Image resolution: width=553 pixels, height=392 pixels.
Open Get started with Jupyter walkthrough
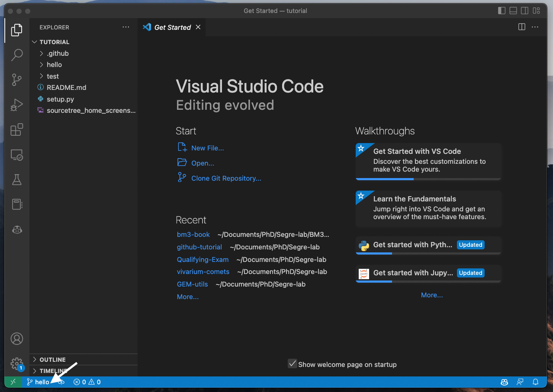(x=428, y=273)
